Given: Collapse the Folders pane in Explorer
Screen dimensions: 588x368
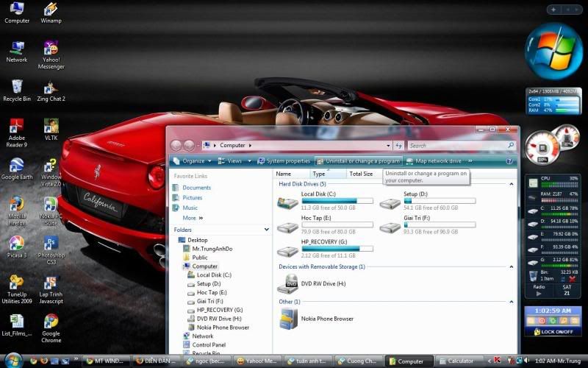Looking at the screenshot, I should click(x=266, y=230).
